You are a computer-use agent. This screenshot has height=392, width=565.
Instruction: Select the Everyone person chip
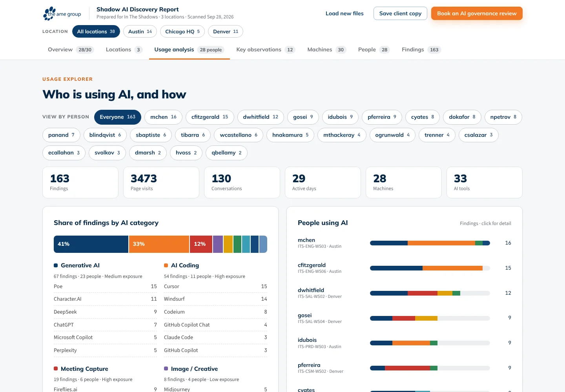pos(118,117)
